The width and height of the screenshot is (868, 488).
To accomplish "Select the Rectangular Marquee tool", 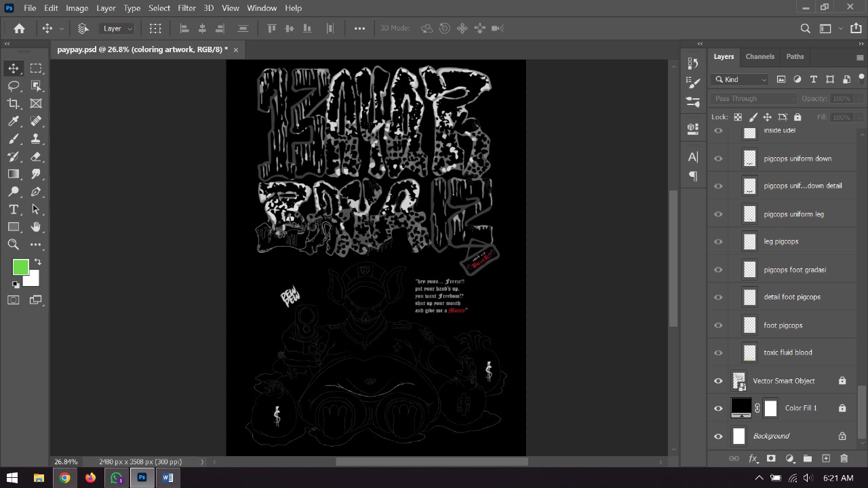I will click(36, 68).
